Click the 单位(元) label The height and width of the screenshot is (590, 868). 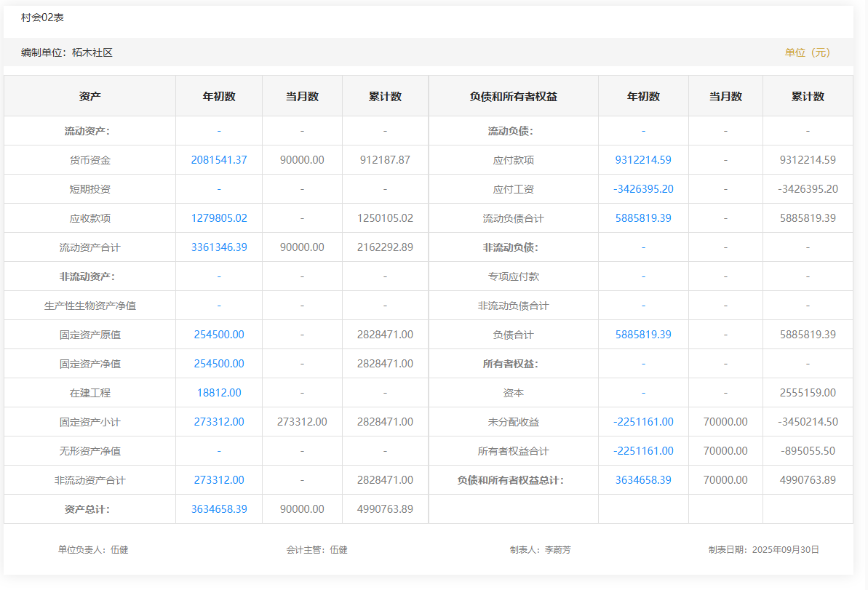pos(807,52)
